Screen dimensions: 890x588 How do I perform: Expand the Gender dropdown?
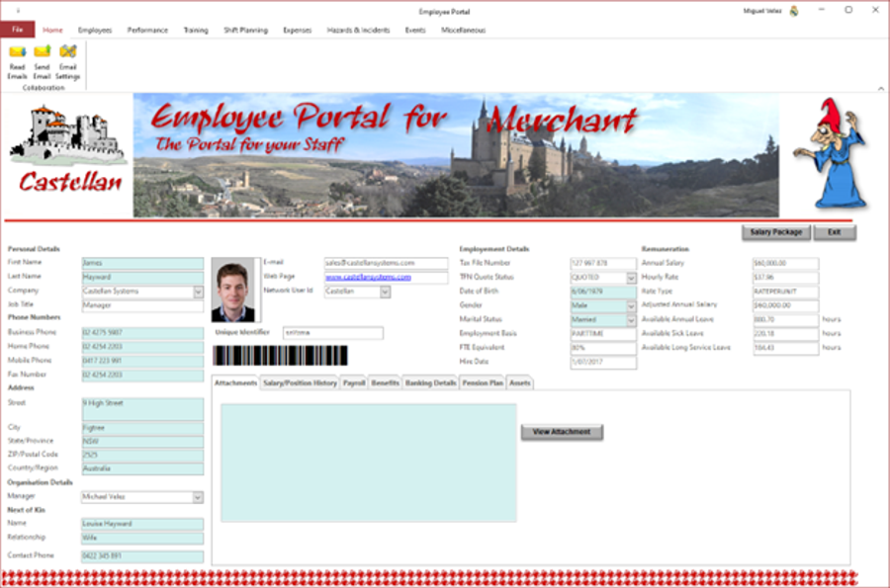633,306
